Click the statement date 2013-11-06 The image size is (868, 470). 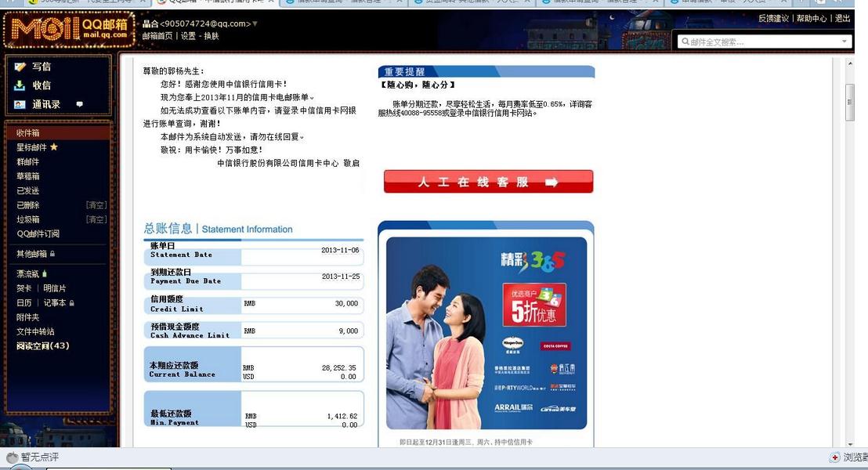point(340,250)
